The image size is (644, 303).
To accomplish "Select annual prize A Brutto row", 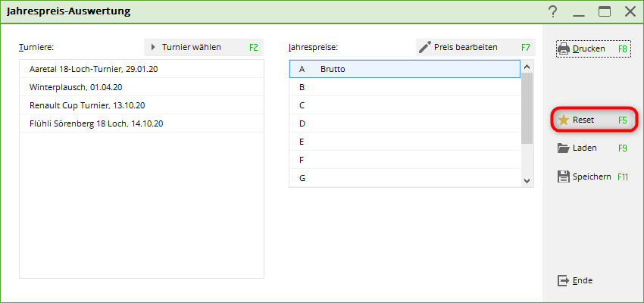I will point(405,69).
